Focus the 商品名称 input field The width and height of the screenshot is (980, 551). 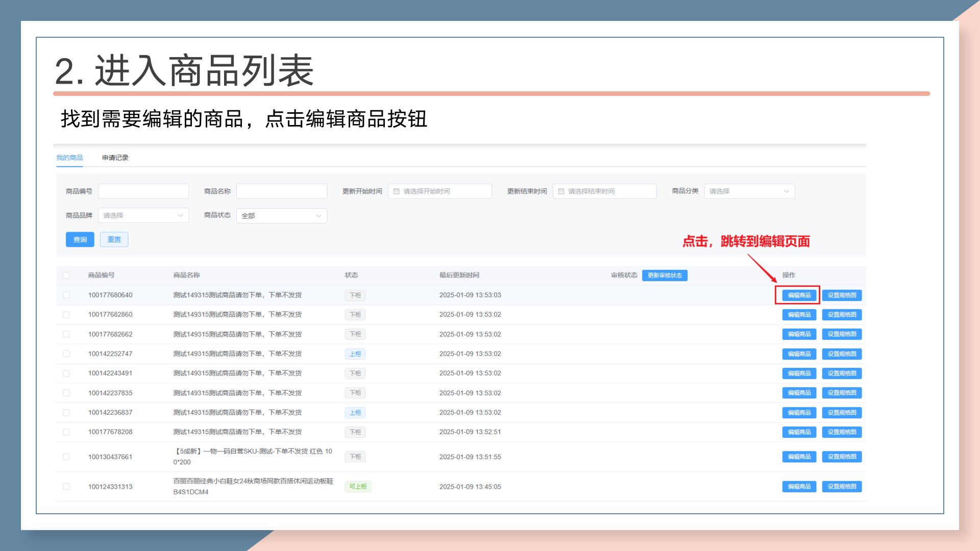click(x=281, y=191)
